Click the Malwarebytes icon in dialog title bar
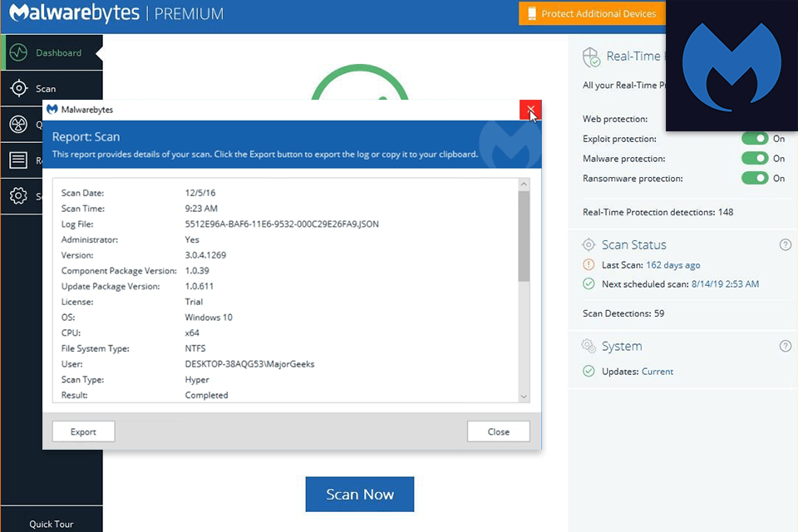Viewport: 798px width, 532px height. (x=52, y=110)
